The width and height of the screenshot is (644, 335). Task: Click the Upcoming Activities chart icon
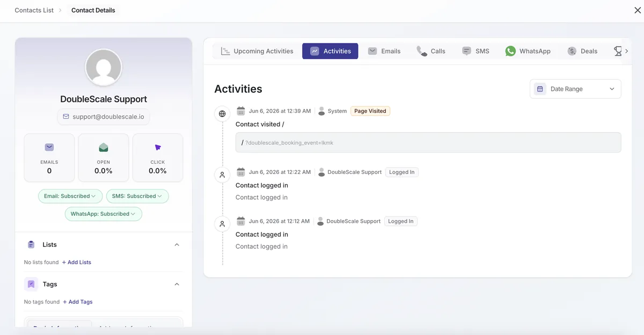click(225, 51)
